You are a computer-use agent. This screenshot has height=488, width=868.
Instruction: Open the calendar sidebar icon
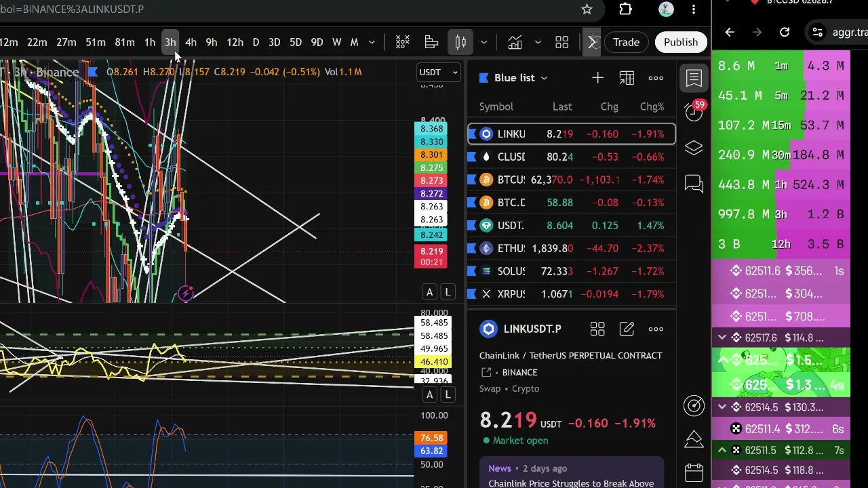[694, 472]
